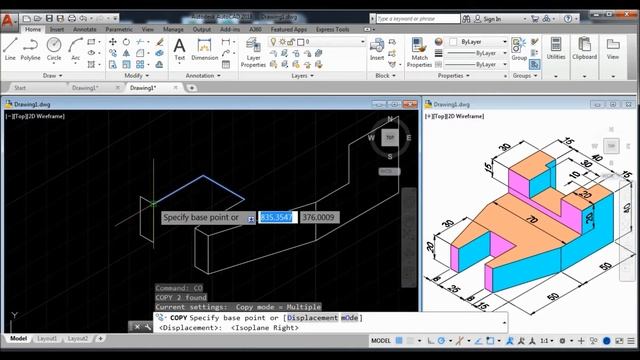Open the Express Tools ribbon tab
Image resolution: width=640 pixels, height=360 pixels.
point(332,29)
